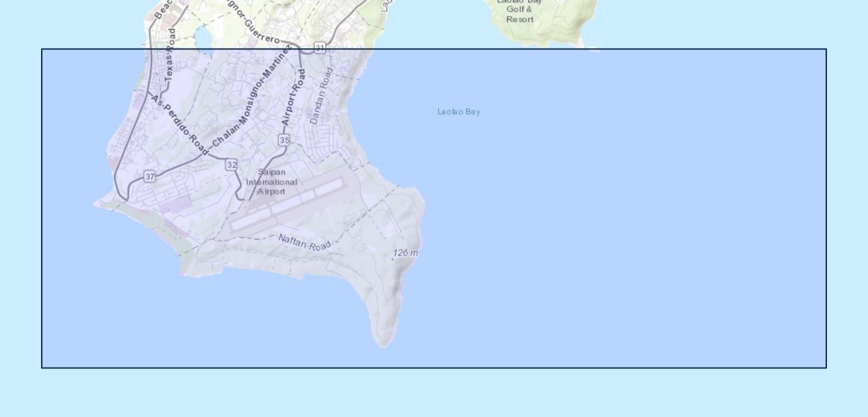The width and height of the screenshot is (868, 417).
Task: Click the route 35 highway shield
Action: 284,140
